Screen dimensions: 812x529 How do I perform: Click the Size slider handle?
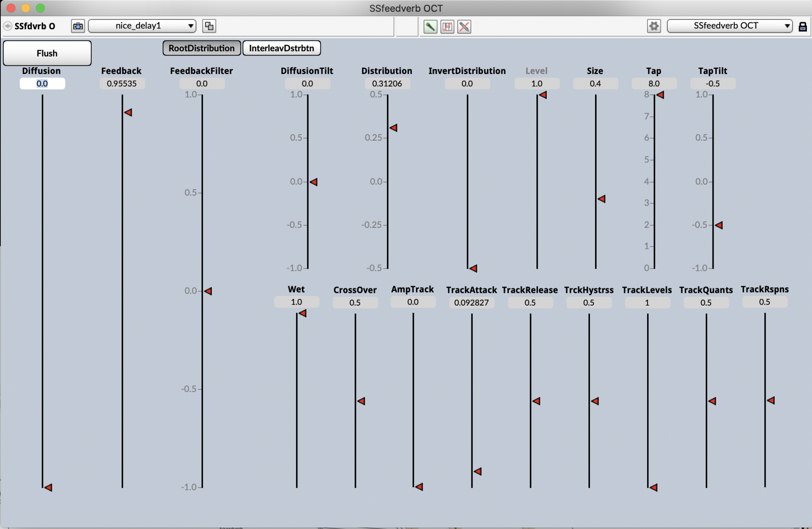[601, 199]
